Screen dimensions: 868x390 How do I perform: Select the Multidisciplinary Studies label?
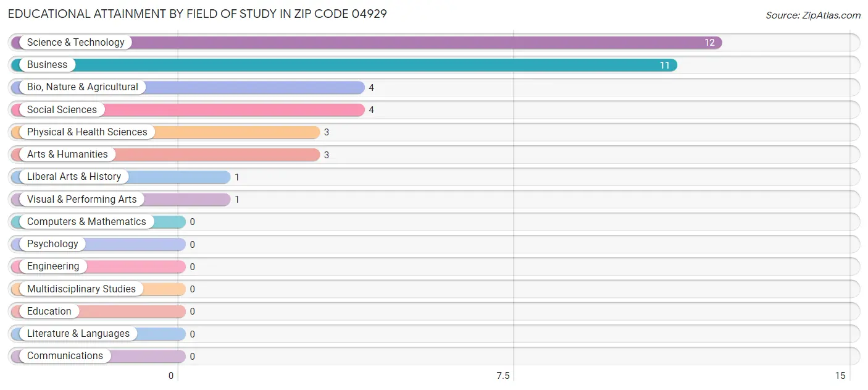coord(81,289)
